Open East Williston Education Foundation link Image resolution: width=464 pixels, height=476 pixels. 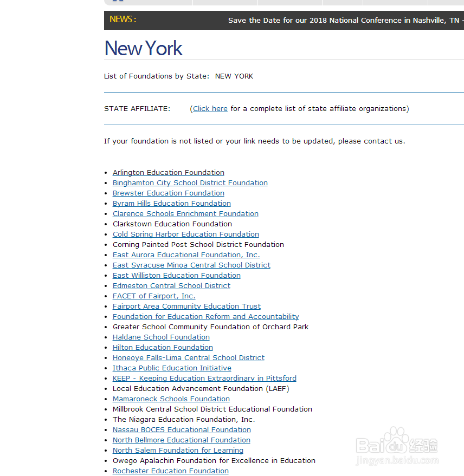pos(177,276)
